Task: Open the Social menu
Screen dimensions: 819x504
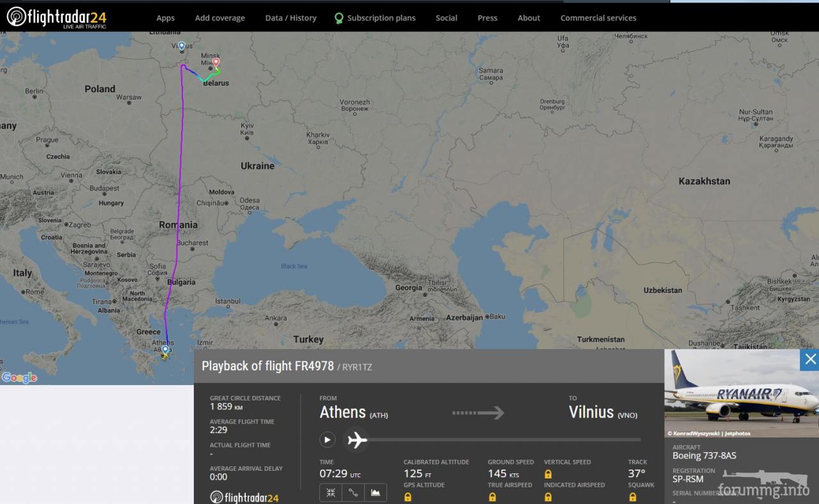Action: click(x=447, y=18)
